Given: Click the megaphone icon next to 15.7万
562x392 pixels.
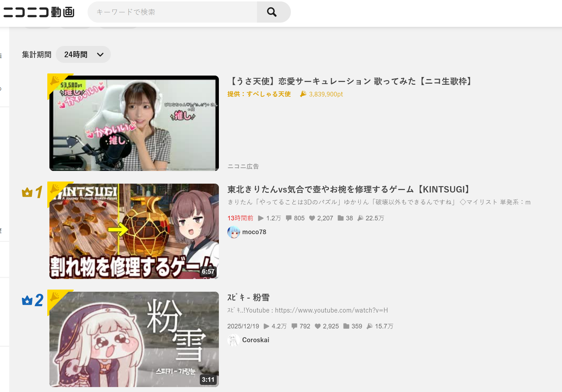Looking at the screenshot, I should pos(370,326).
